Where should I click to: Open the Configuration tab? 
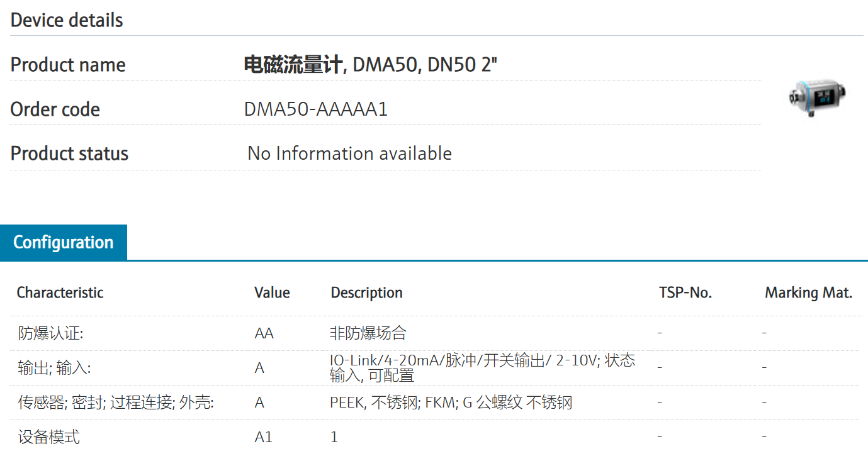coord(64,242)
